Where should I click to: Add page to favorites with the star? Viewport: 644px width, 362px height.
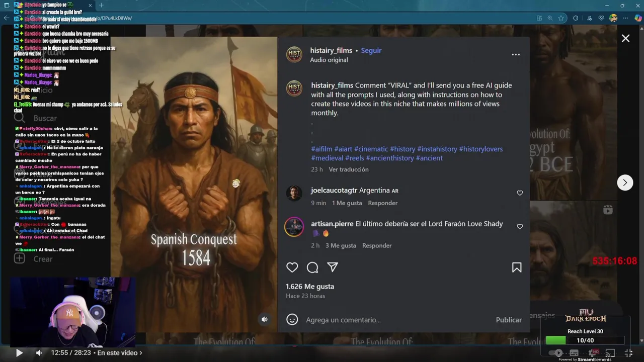pos(561,18)
